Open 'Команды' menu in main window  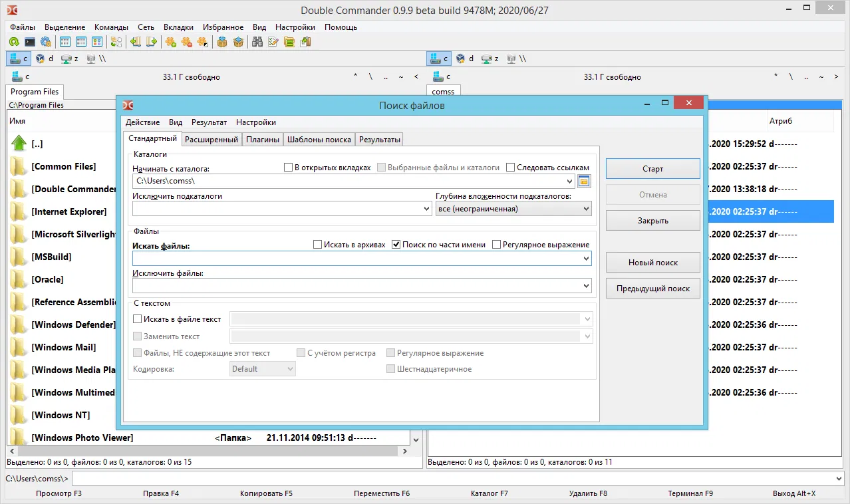111,27
